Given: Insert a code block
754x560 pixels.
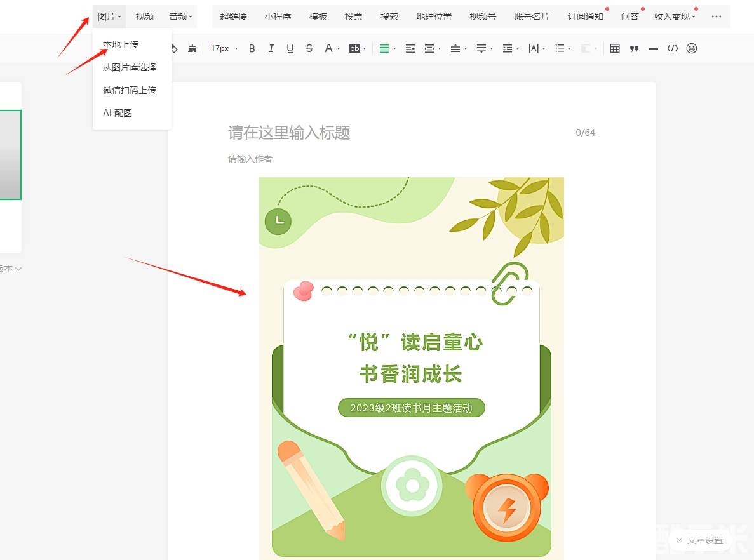Looking at the screenshot, I should tap(672, 48).
